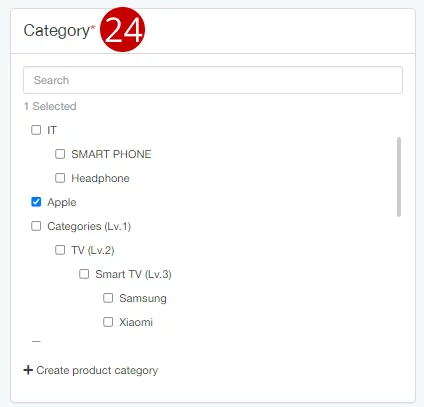Click the category list scrollbar thumb
The height and width of the screenshot is (407, 424).
point(399,177)
